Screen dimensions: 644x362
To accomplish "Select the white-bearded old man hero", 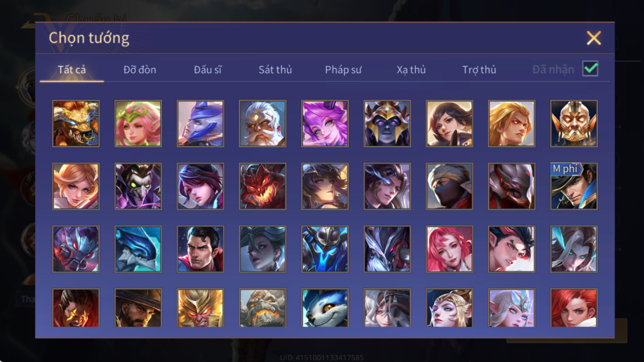I will (x=262, y=124).
